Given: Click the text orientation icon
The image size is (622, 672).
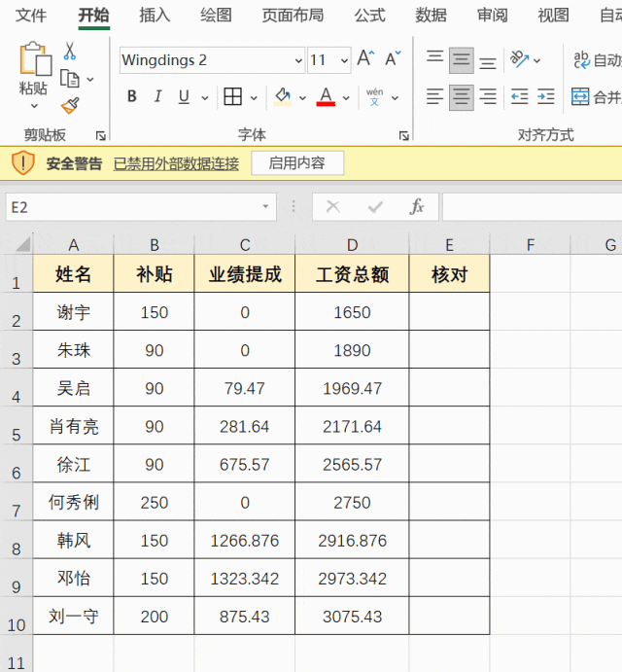Looking at the screenshot, I should coord(520,60).
